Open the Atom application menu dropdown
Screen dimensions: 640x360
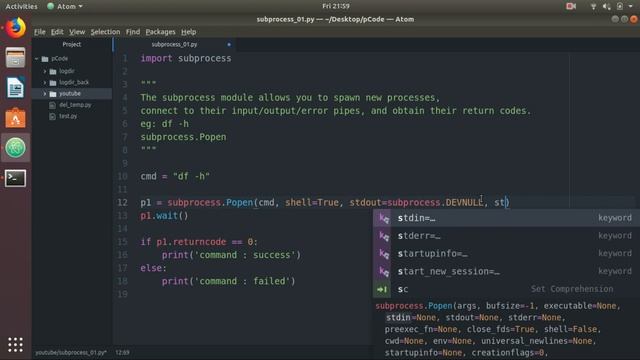[x=65, y=6]
